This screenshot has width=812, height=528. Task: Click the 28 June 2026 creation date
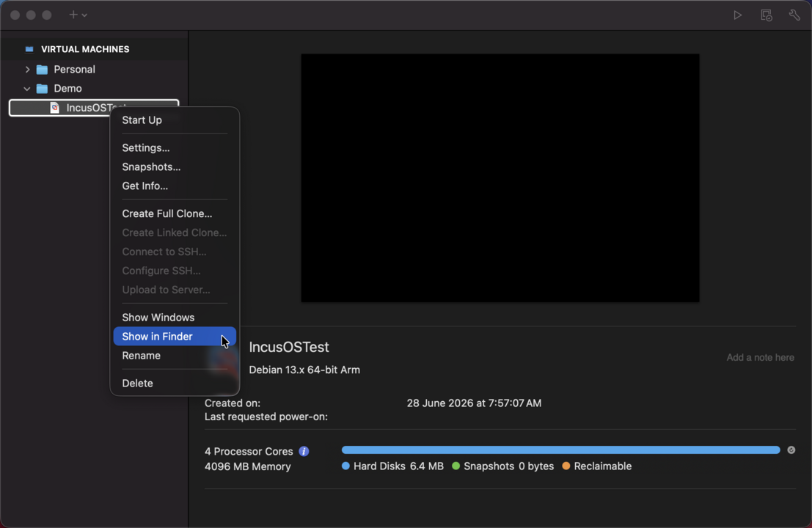click(474, 403)
